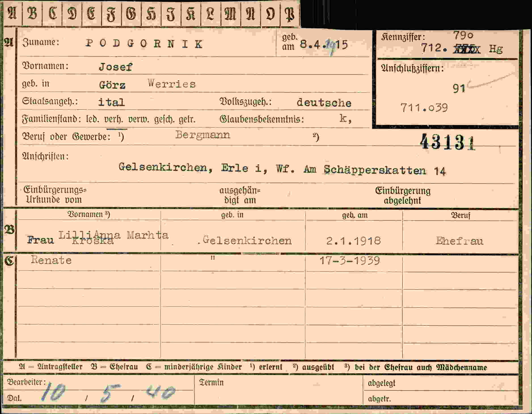Viewport: 532px width, 414px height.
Task: Click the 'Familienstand:' label
Action: (51, 119)
